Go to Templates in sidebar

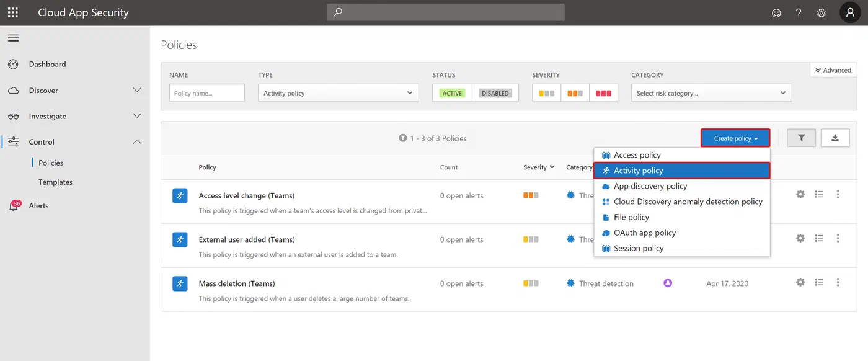point(56,182)
